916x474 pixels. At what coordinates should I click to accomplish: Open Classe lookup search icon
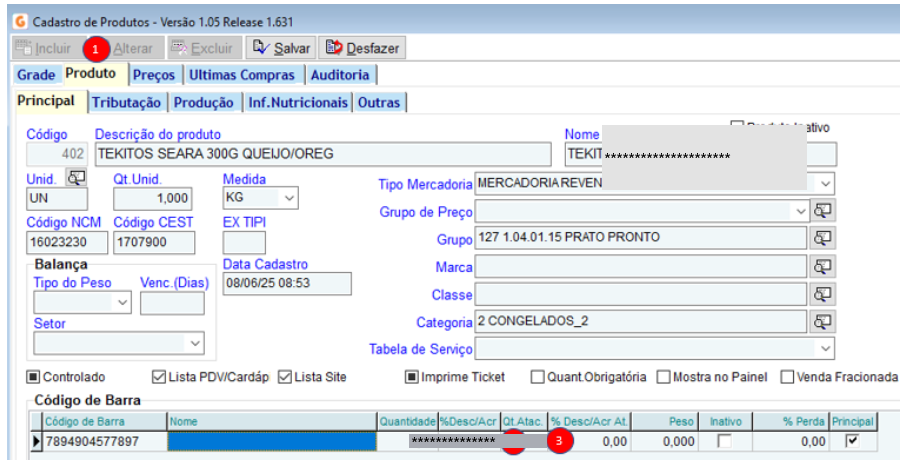point(823,294)
